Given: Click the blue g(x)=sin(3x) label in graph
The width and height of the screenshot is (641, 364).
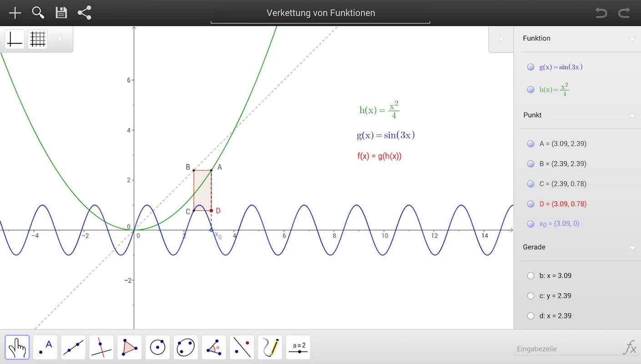Looking at the screenshot, I should point(386,135).
